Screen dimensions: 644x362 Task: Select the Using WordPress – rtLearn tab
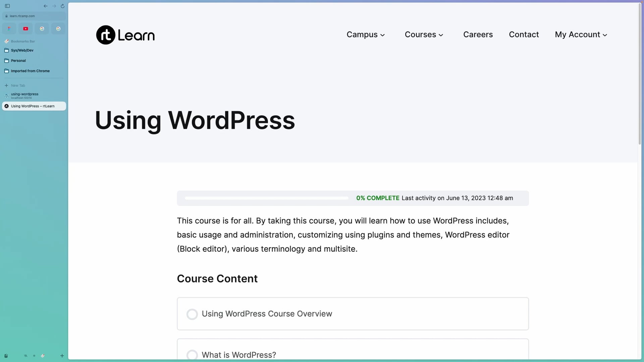pos(34,106)
